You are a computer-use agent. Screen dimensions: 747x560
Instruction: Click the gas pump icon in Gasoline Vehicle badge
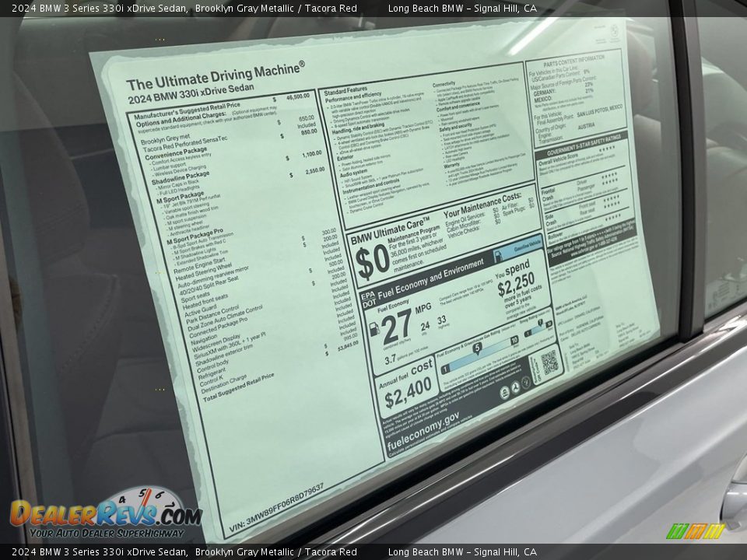coord(500,256)
